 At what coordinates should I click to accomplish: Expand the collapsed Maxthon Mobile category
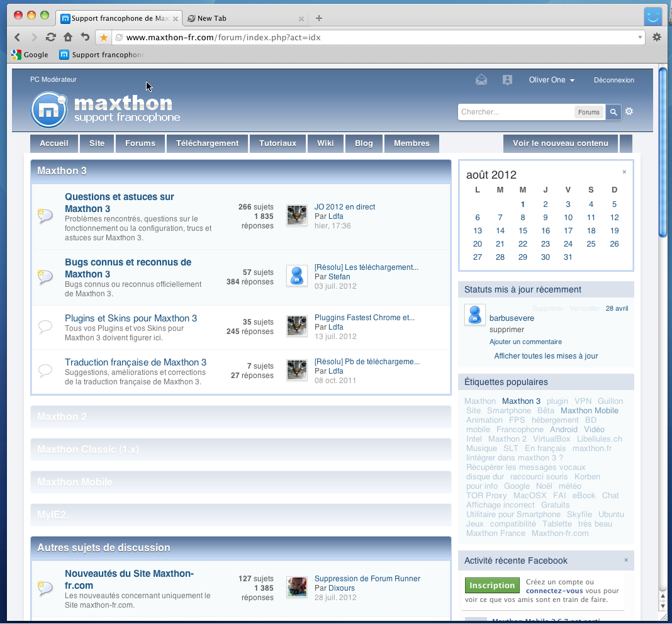(241, 482)
